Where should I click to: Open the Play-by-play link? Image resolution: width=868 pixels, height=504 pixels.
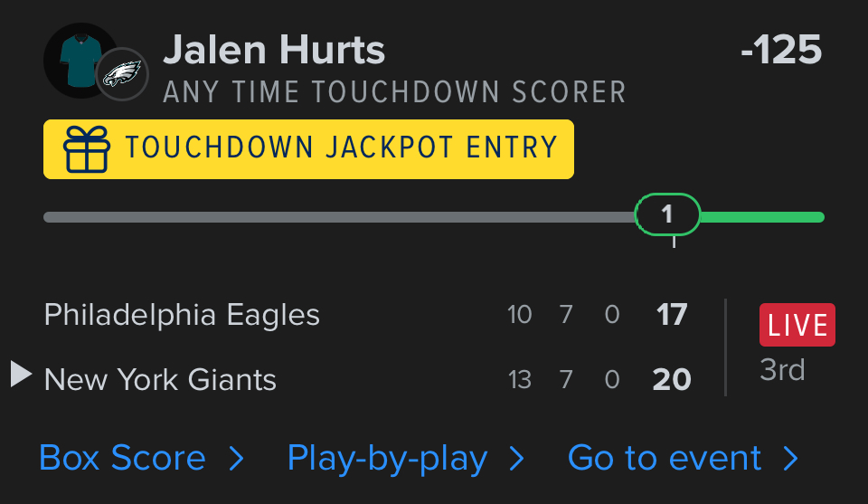pos(387,458)
